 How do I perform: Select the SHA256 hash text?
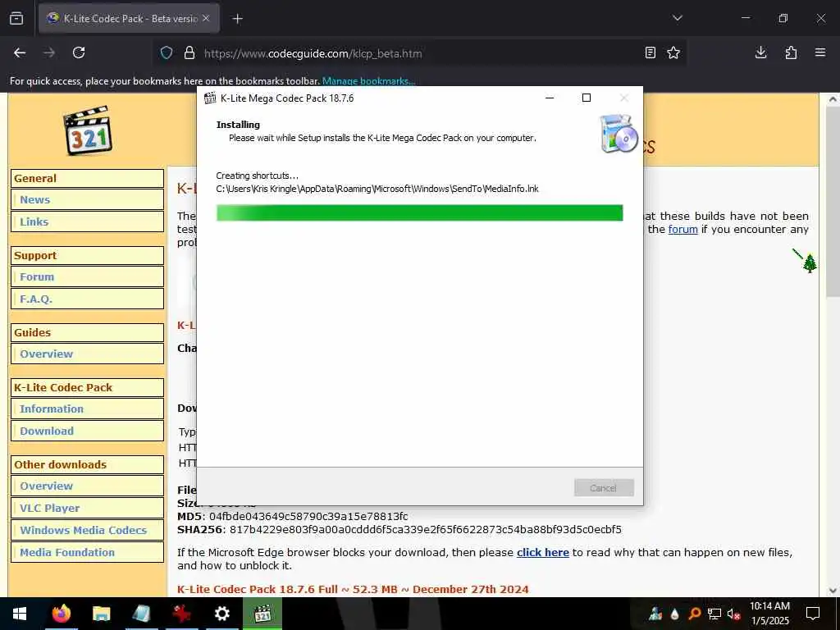point(426,530)
